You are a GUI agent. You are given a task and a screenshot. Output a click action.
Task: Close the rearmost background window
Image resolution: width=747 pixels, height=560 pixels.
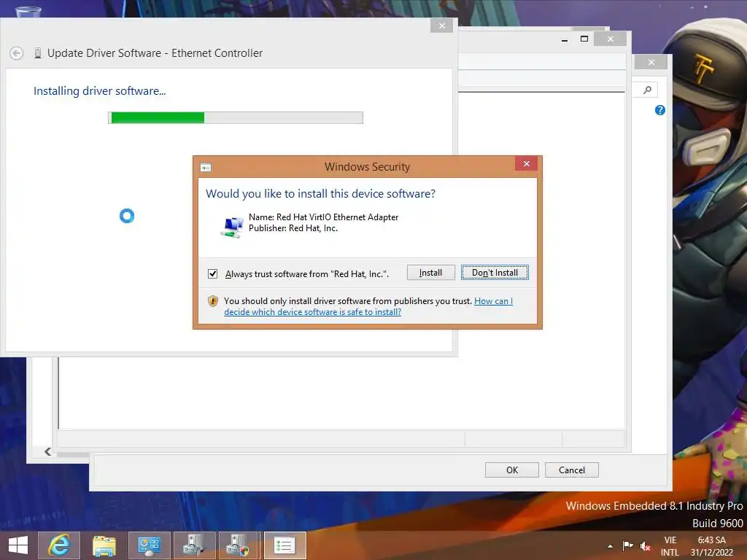coord(651,63)
